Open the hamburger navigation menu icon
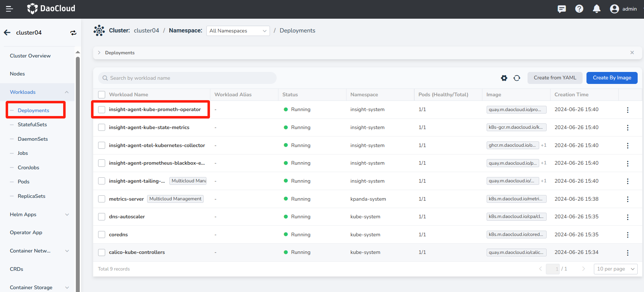Screen dimensions: 644x292 [x=10, y=9]
